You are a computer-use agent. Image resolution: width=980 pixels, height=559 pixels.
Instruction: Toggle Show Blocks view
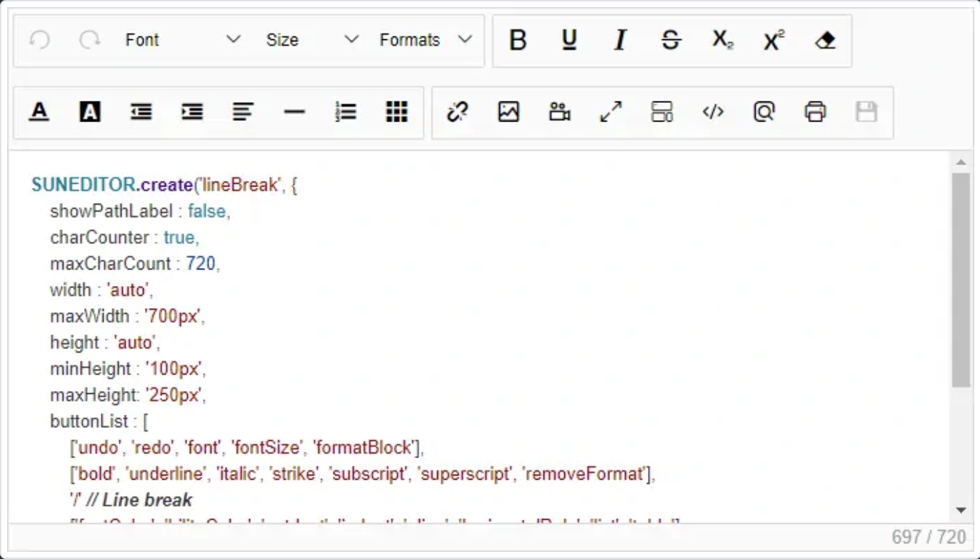[662, 112]
